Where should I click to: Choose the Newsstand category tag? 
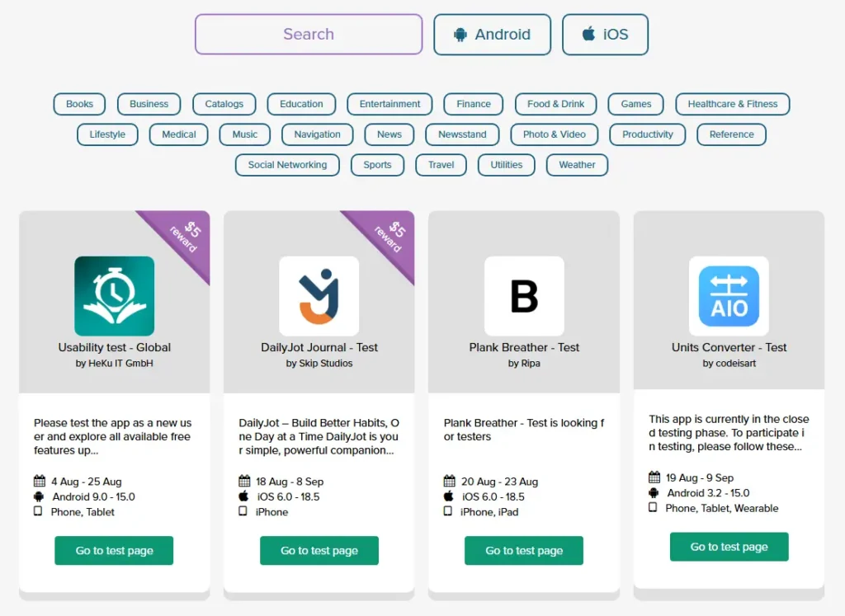(462, 134)
